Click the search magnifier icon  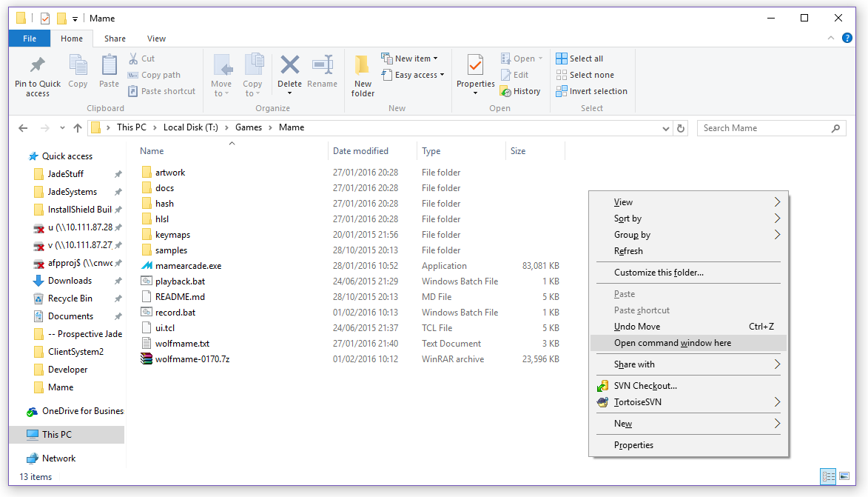pyautogui.click(x=836, y=128)
